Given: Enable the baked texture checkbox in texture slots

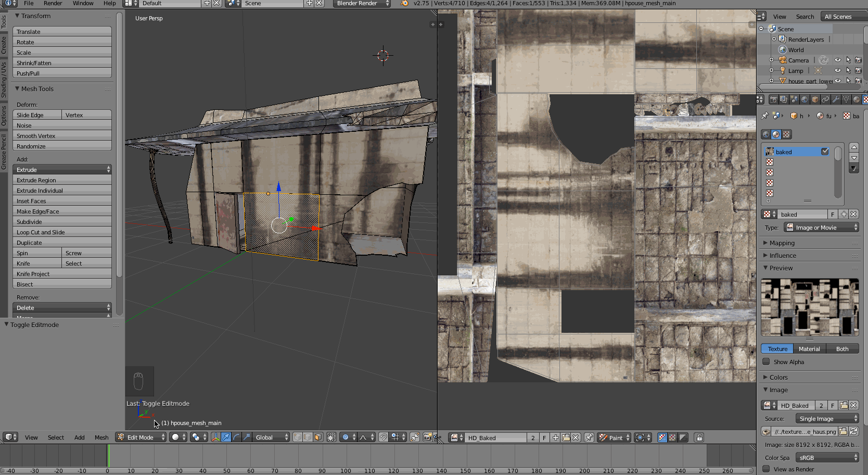Looking at the screenshot, I should [x=825, y=152].
